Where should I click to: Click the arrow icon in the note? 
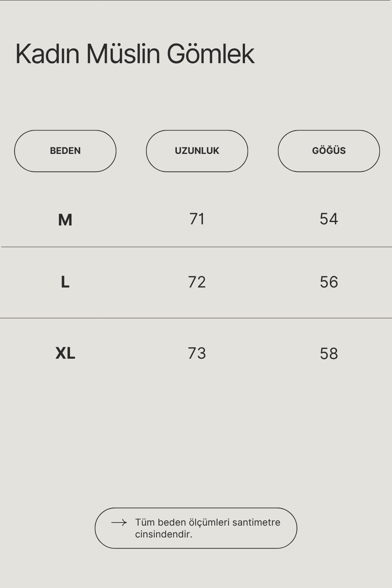[x=119, y=523]
